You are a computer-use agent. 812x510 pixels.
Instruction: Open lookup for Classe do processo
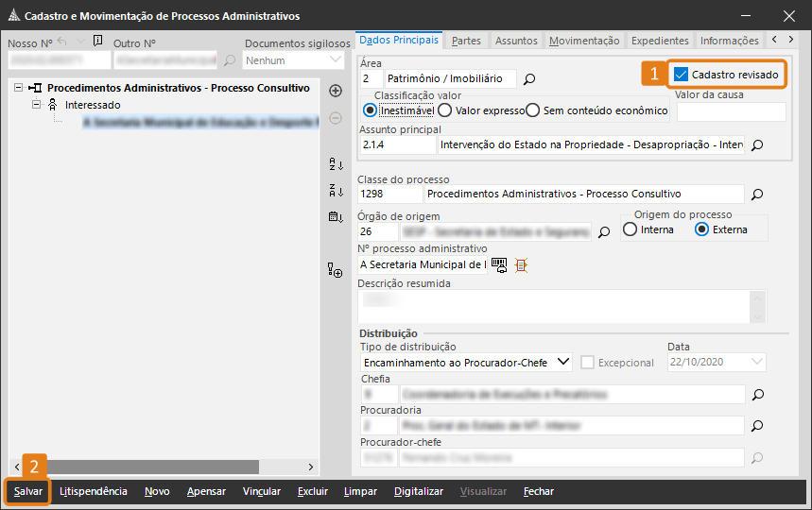756,195
